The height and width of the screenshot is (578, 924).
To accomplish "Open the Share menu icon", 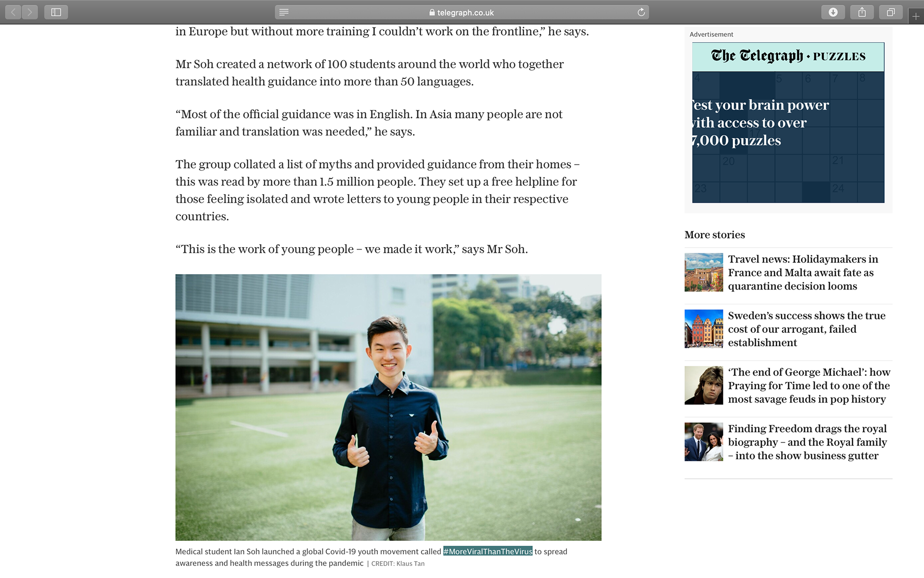I will click(x=862, y=12).
